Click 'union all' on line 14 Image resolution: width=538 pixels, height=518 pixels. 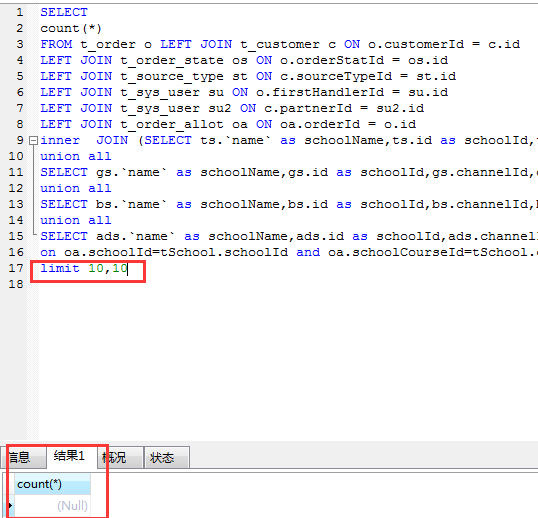click(76, 220)
